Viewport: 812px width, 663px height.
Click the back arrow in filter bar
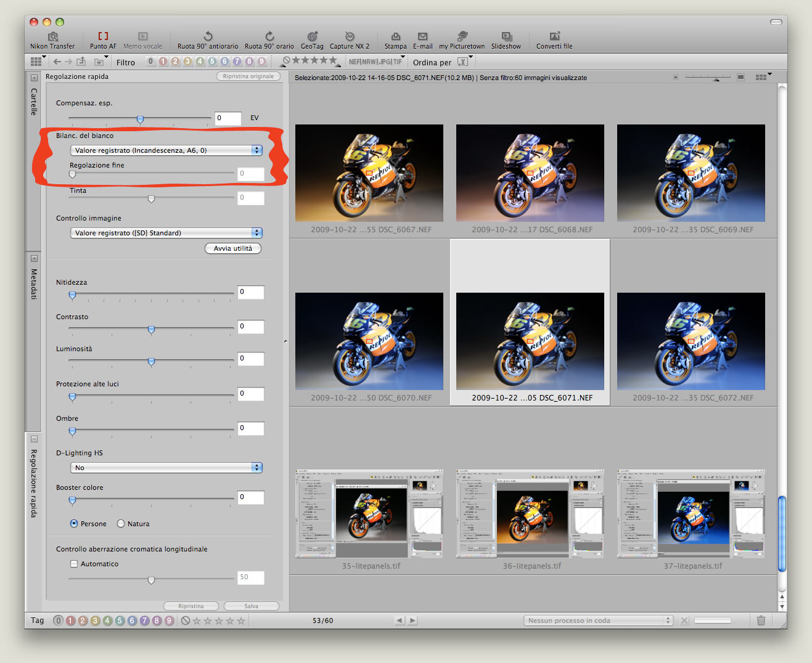57,62
